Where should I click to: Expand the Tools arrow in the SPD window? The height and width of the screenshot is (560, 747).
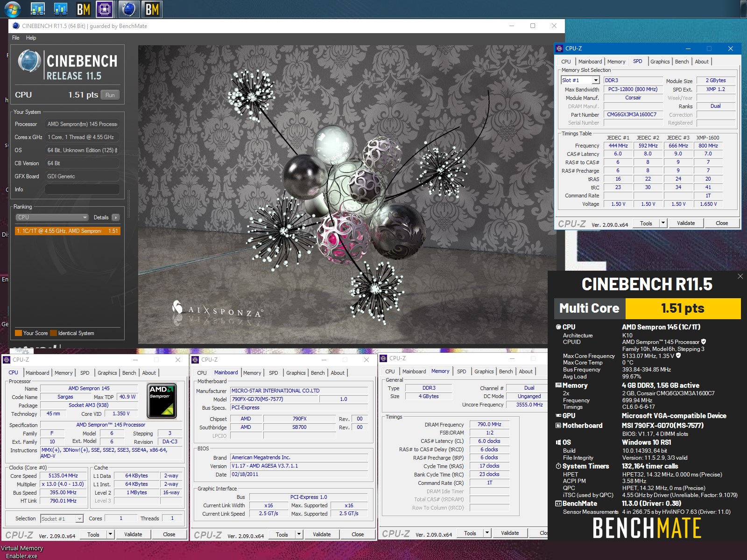click(663, 223)
